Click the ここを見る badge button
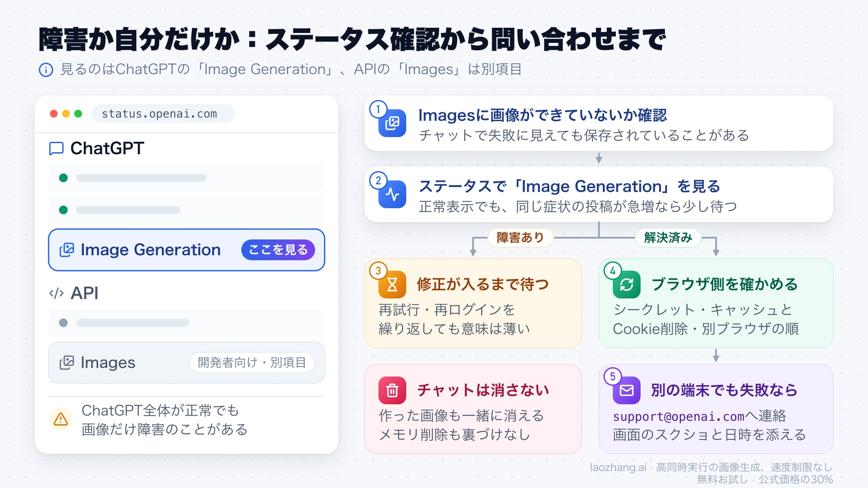The image size is (868, 488). [x=278, y=250]
